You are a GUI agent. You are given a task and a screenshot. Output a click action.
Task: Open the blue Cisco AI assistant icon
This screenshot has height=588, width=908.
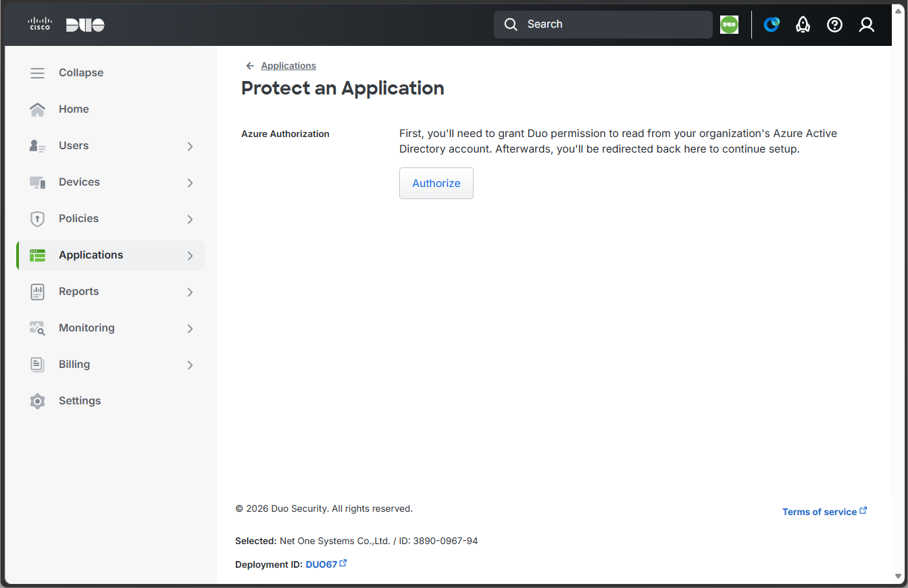point(772,24)
